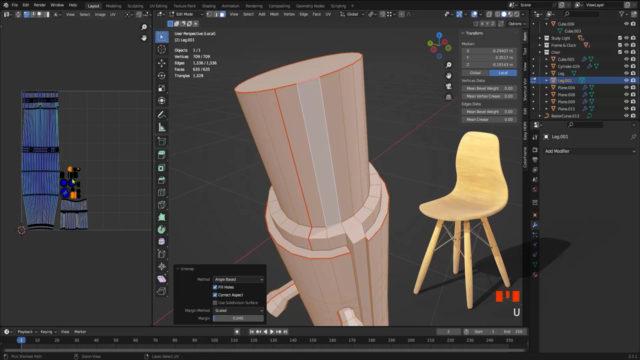Uncheck Study Light collection exclude checkbox

click(x=620, y=38)
